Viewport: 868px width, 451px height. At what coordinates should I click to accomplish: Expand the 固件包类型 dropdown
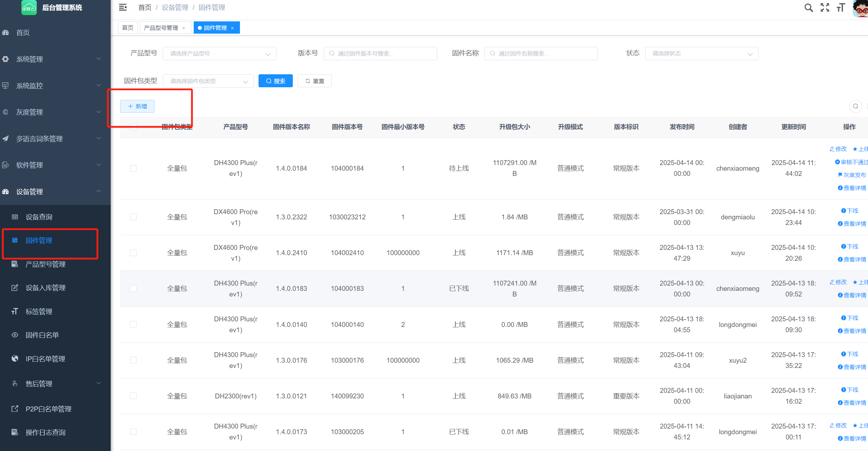208,81
